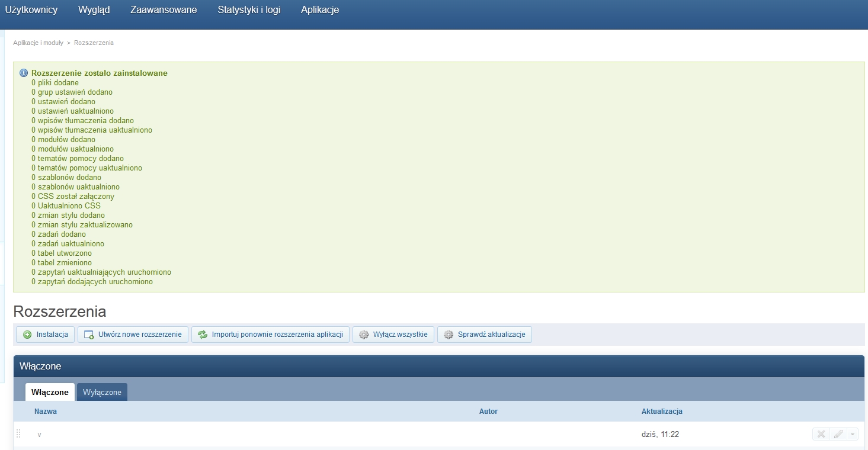Click the gear icon on Sprawdź aktualizacje
Screen dimensions: 868x450
point(449,335)
